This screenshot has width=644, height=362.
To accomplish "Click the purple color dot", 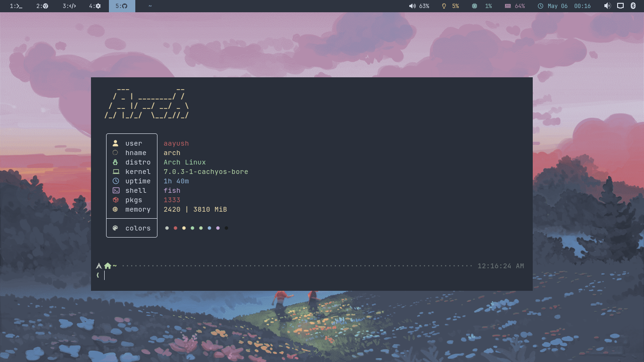I will click(x=218, y=228).
